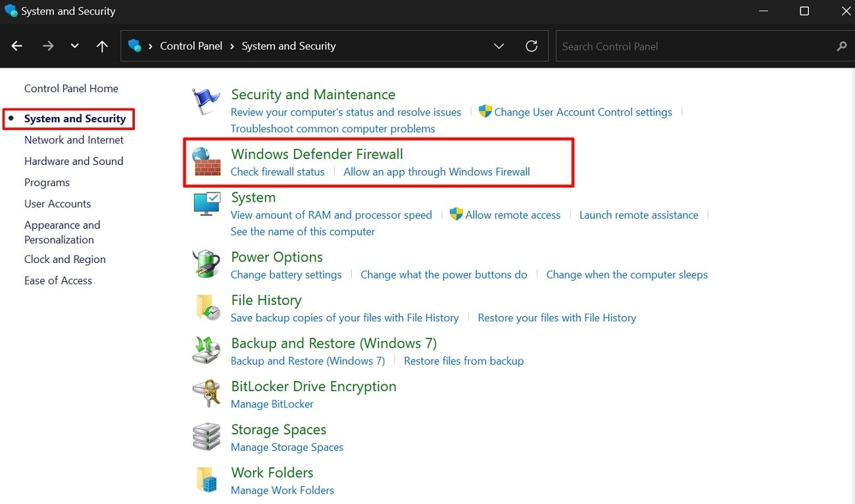Click the BitLocker Drive Encryption keys icon
The height and width of the screenshot is (504, 855).
click(206, 394)
